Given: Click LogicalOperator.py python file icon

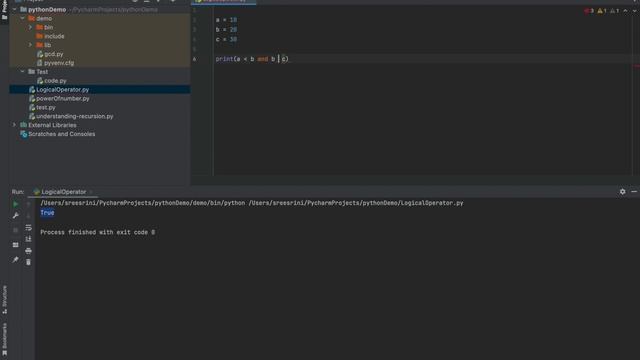Looking at the screenshot, I should pyautogui.click(x=32, y=89).
